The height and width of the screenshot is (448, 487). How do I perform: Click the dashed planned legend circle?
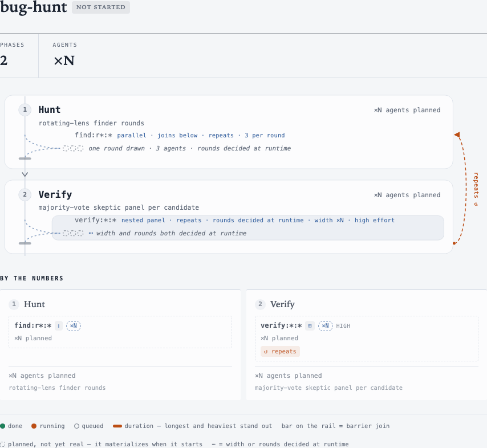(2, 444)
